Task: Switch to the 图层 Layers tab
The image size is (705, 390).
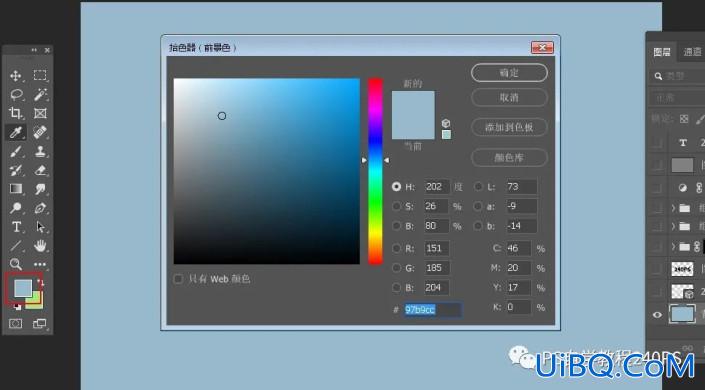Action: tap(662, 52)
